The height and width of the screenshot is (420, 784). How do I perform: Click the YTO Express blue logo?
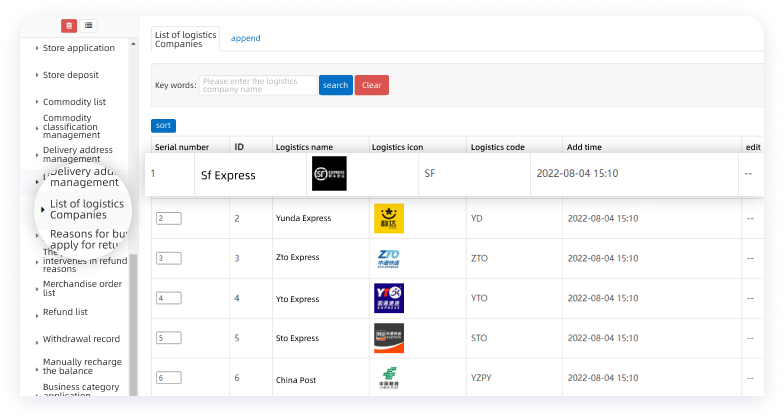click(x=389, y=298)
